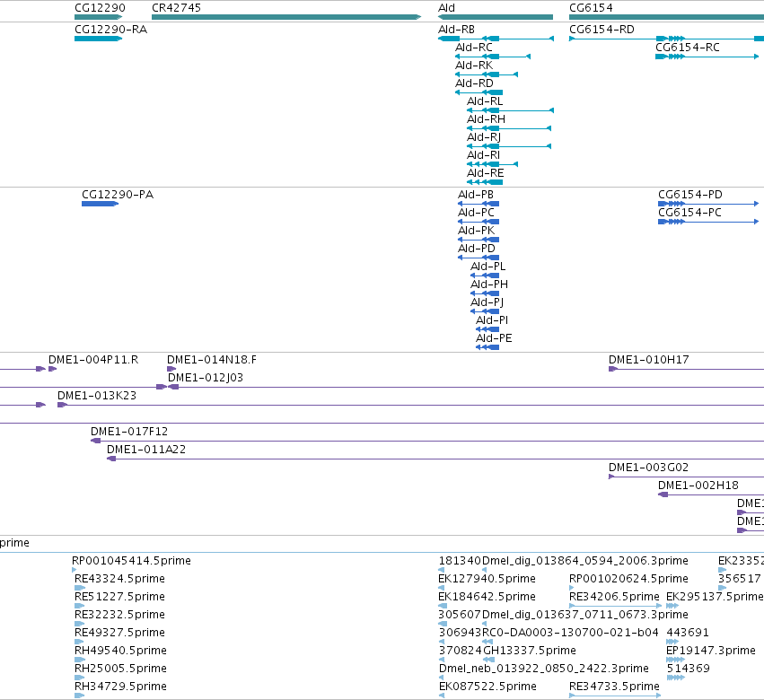764x700 pixels.
Task: Click the CG12290-PA protein bar
Action: [100, 204]
